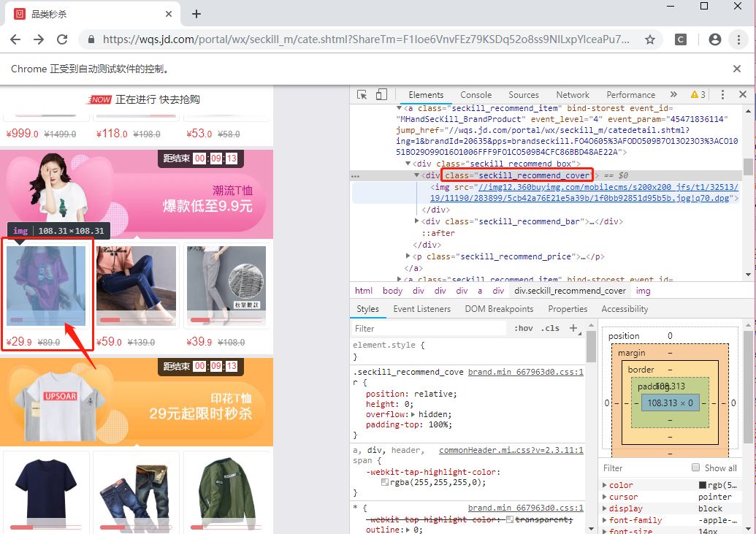Click the purple T-shirt ¥29.9 product image
756x534 pixels.
(46, 286)
